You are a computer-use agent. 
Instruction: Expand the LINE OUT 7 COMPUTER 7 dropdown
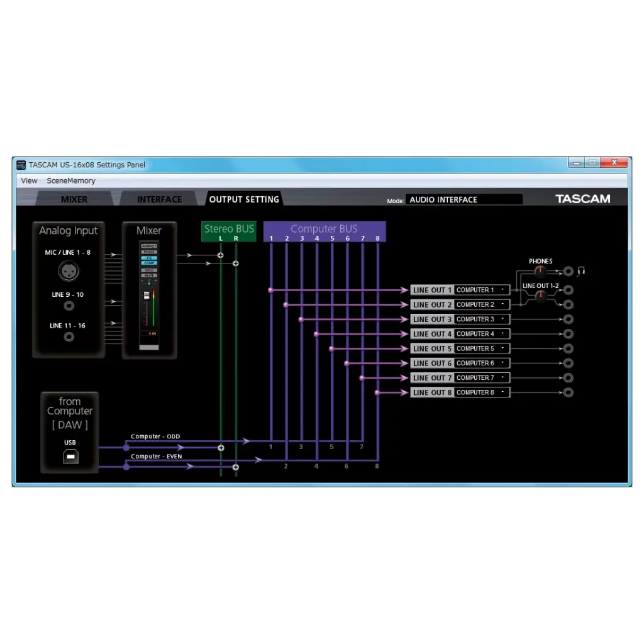click(482, 378)
